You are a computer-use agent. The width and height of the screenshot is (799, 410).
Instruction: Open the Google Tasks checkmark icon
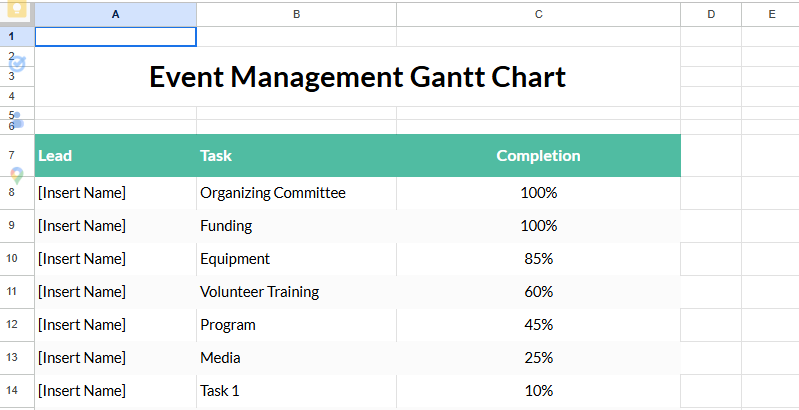tap(16, 63)
